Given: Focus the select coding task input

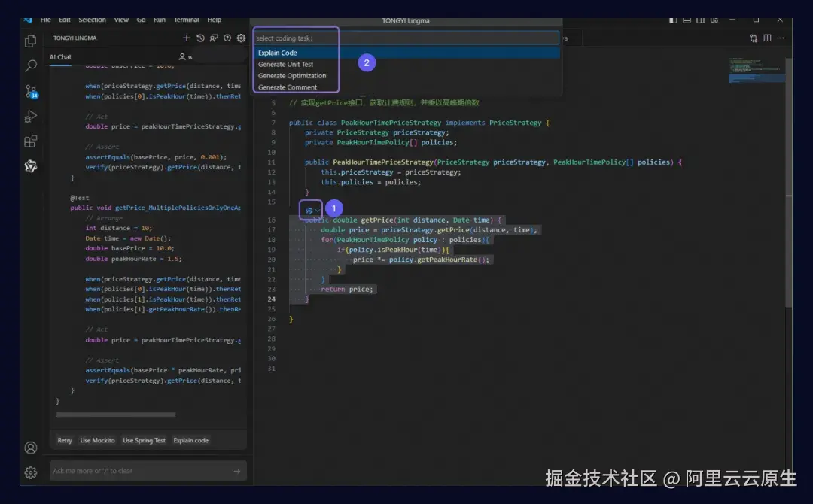Looking at the screenshot, I should point(407,38).
